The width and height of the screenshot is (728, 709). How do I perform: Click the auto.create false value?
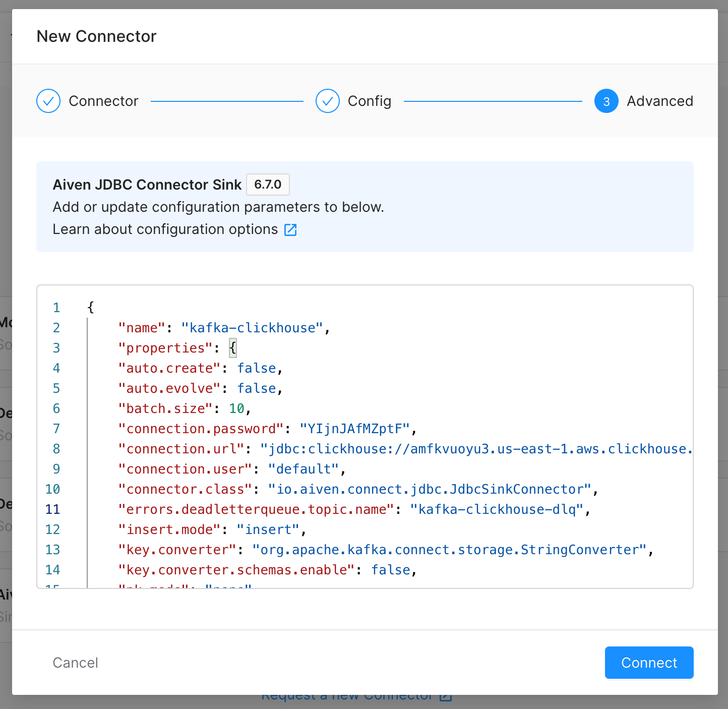[257, 369]
